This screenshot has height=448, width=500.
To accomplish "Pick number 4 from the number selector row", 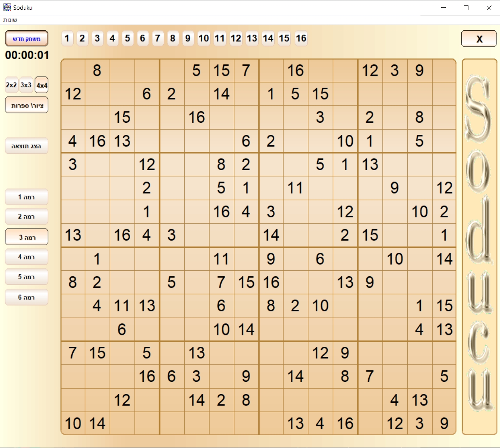I will pos(113,38).
